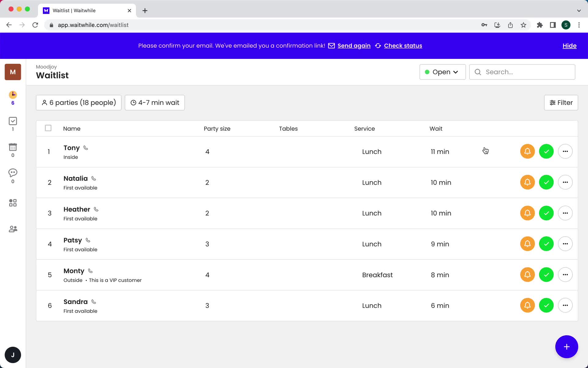The image size is (588, 368).
Task: Click the Wait column header
Action: click(436, 128)
